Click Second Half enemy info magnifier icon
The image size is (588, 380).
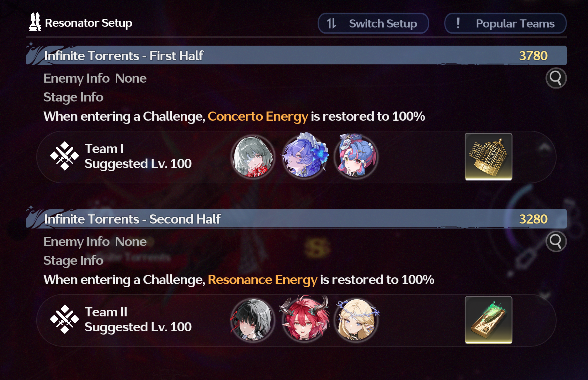(556, 241)
